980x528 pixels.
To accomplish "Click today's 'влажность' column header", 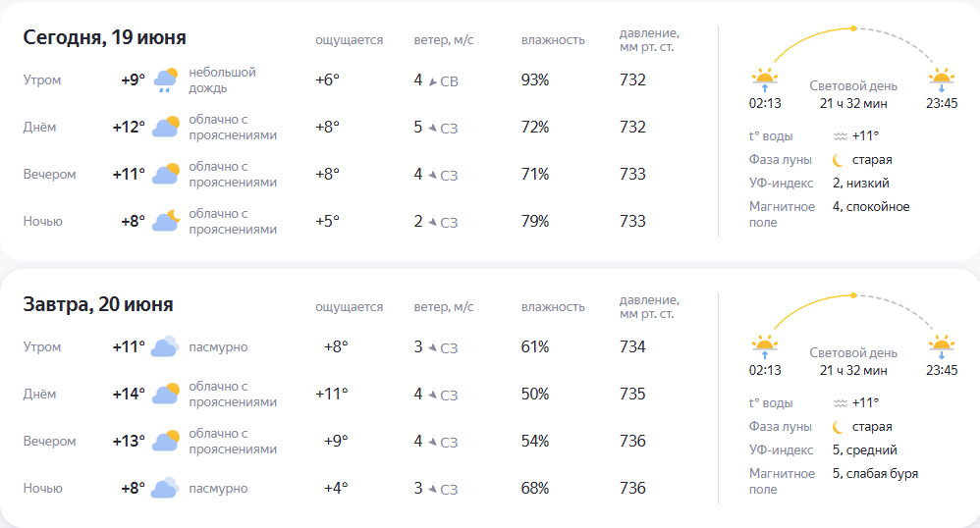I will click(x=553, y=40).
